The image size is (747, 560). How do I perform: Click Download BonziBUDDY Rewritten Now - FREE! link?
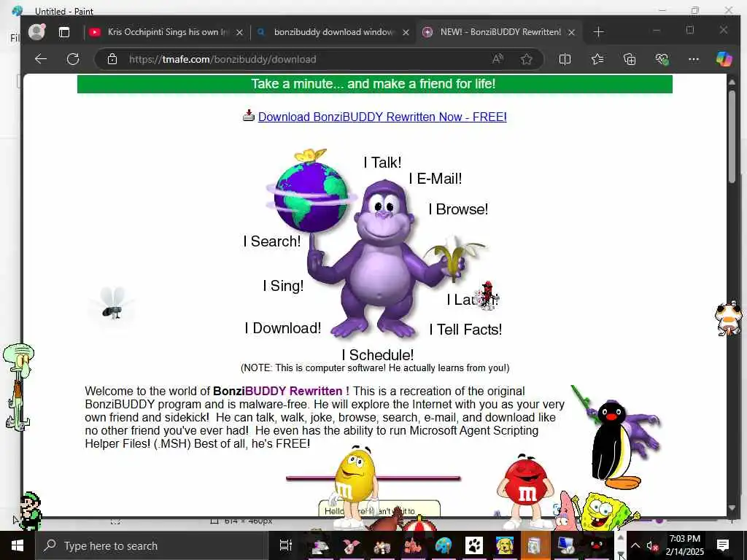[x=382, y=117]
